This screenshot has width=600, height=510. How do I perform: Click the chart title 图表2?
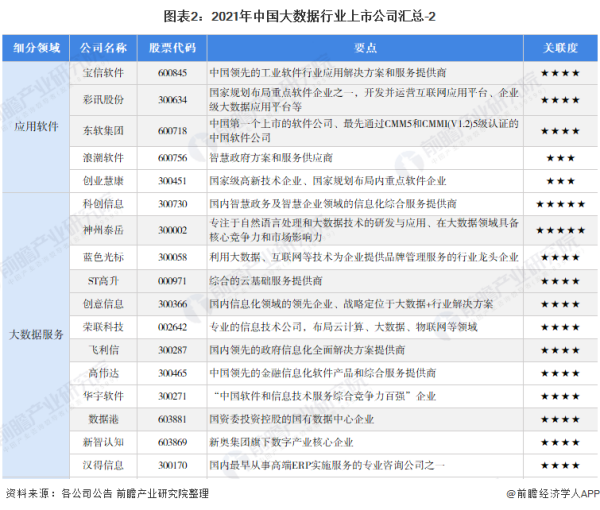point(300,14)
